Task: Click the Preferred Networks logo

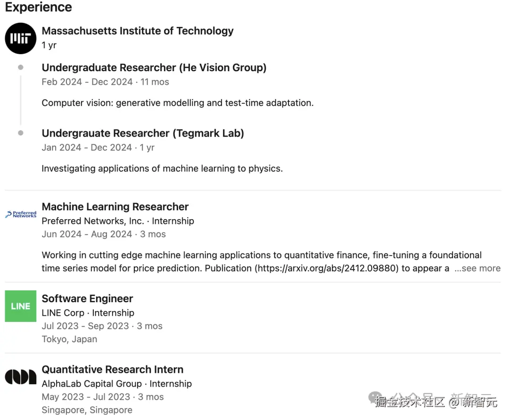Action: pos(21,214)
